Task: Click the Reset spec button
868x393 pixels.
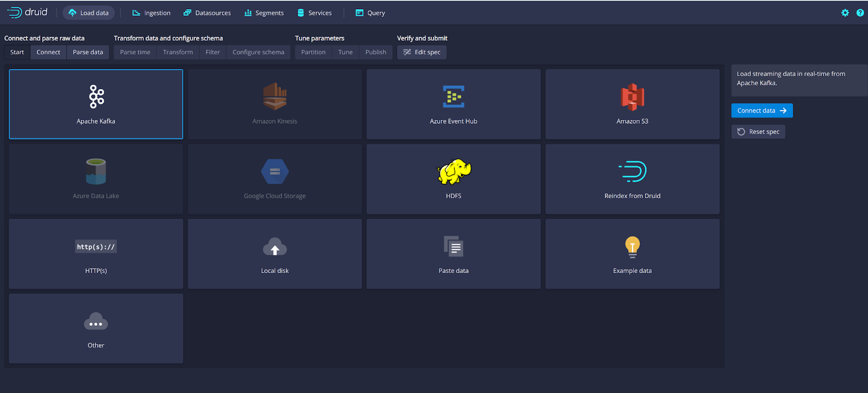Action: click(758, 132)
